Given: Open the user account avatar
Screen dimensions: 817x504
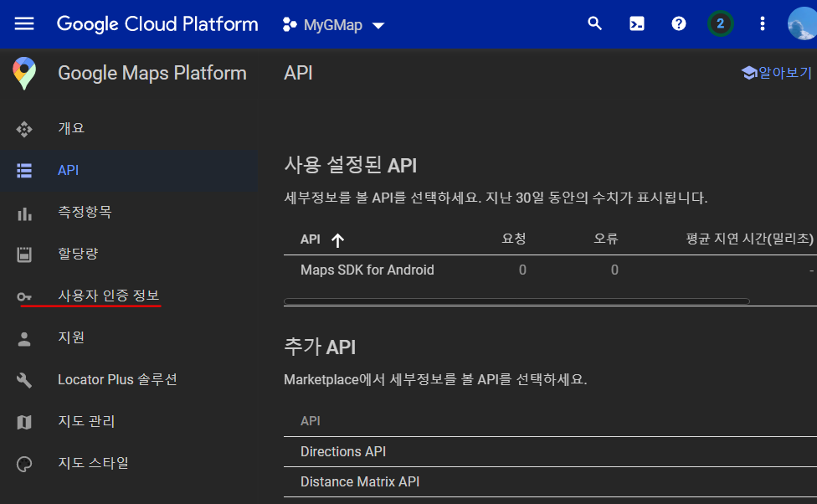Looking at the screenshot, I should pos(803,24).
